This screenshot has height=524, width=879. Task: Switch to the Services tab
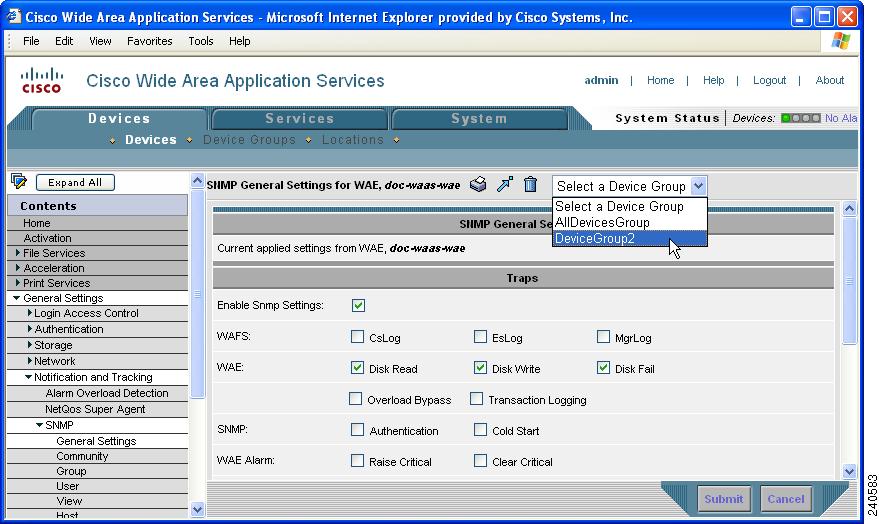[300, 118]
